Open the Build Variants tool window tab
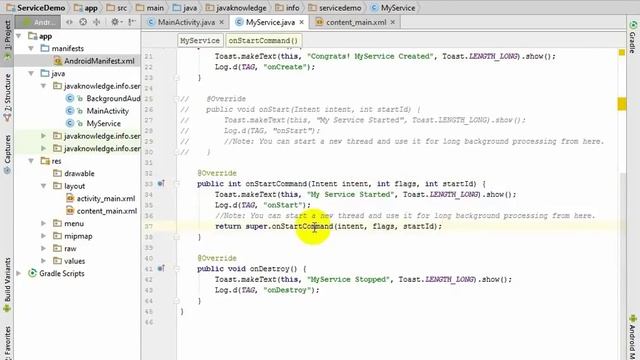 (x=7, y=285)
